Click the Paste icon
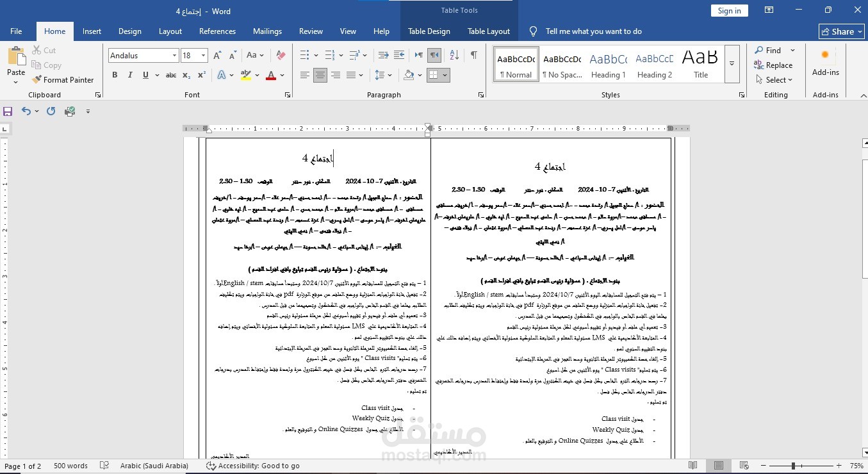This screenshot has width=868, height=474. coord(16,56)
